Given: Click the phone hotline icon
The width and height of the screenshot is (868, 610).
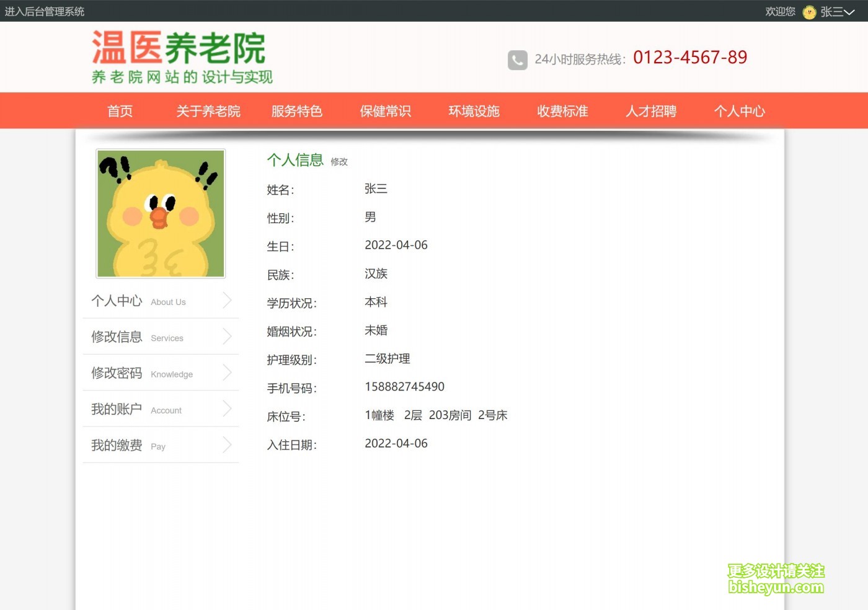Looking at the screenshot, I should (x=517, y=60).
